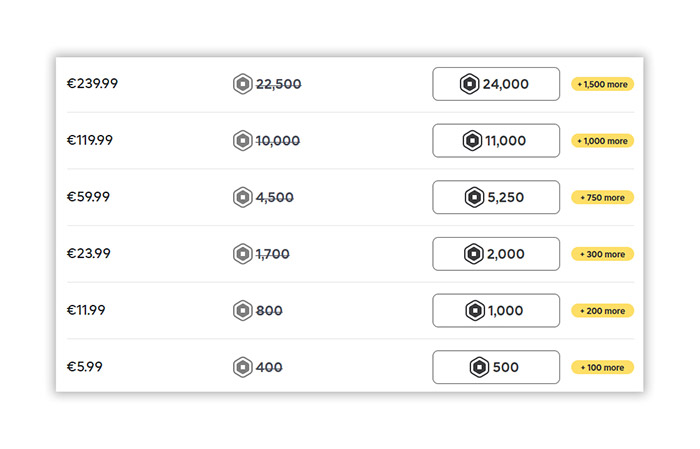The image size is (700, 449).
Task: Click gray Robux icon beside 4,500
Action: click(242, 197)
